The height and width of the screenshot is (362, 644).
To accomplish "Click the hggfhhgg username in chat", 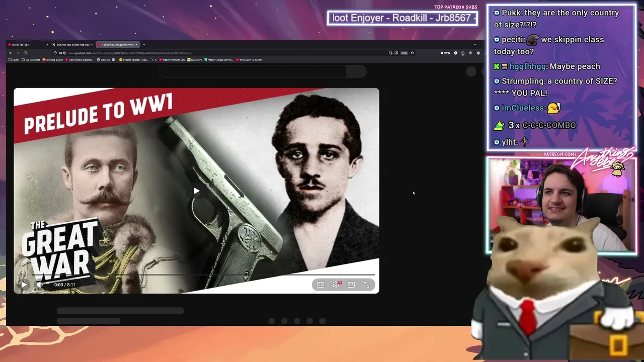I will [x=528, y=66].
